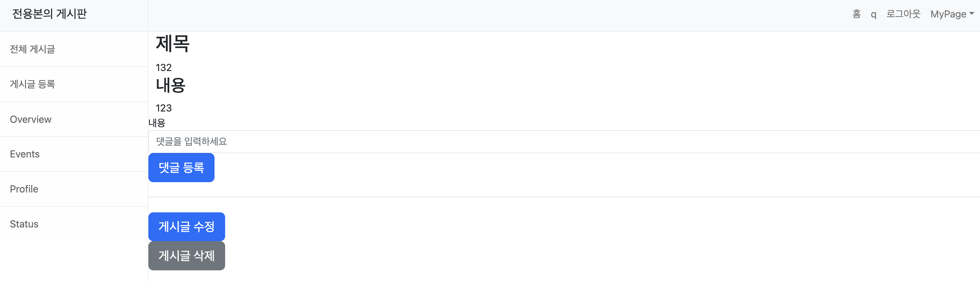Select Events in the sidebar
The image size is (980, 282).
[x=74, y=154]
